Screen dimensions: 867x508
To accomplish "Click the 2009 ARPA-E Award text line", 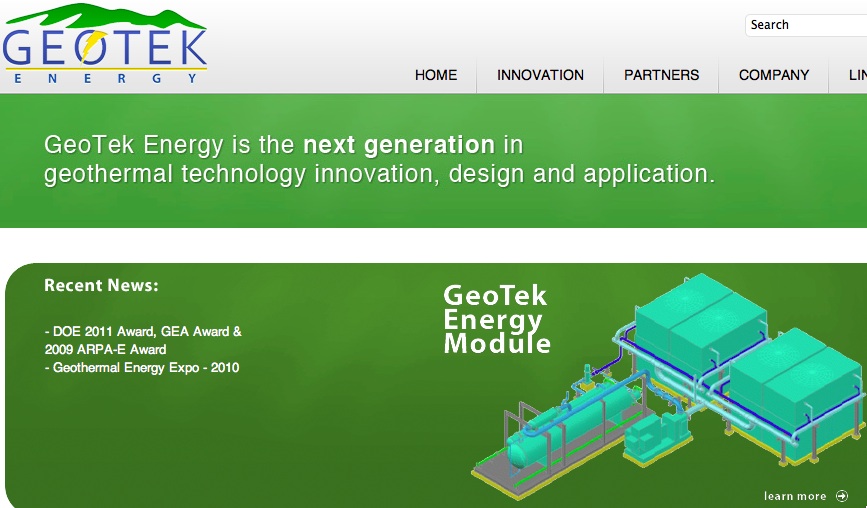I will pyautogui.click(x=105, y=349).
